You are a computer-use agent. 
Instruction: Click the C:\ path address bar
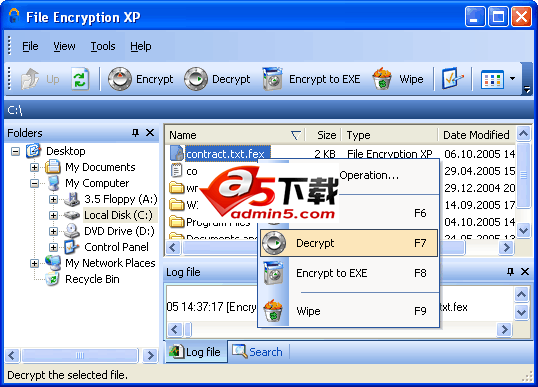[x=268, y=110]
